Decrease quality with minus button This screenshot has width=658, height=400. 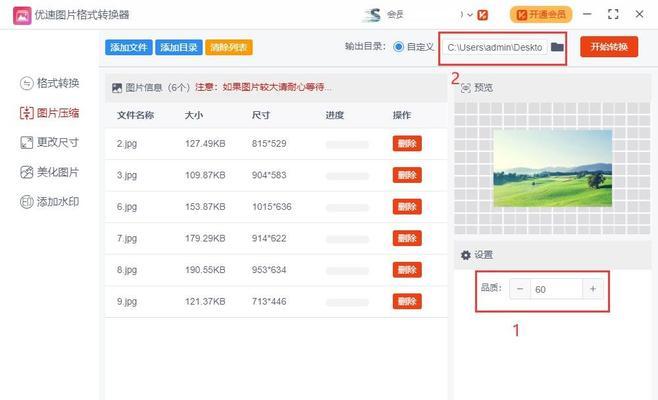point(520,289)
